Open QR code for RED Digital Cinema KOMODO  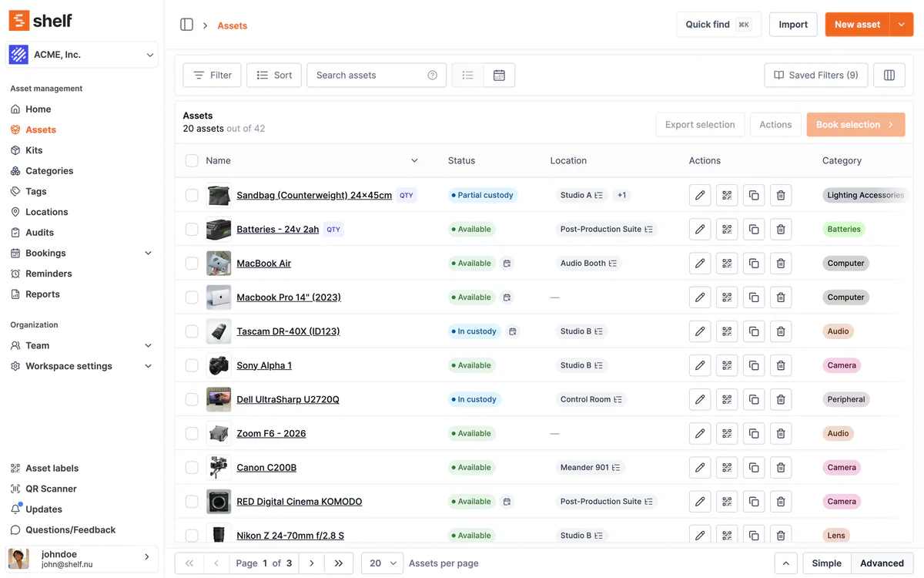[727, 501]
